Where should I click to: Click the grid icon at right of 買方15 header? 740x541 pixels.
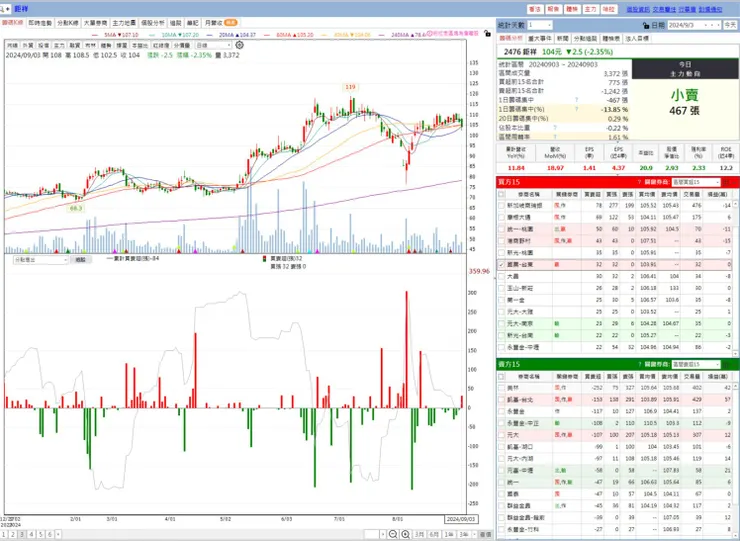click(x=726, y=182)
